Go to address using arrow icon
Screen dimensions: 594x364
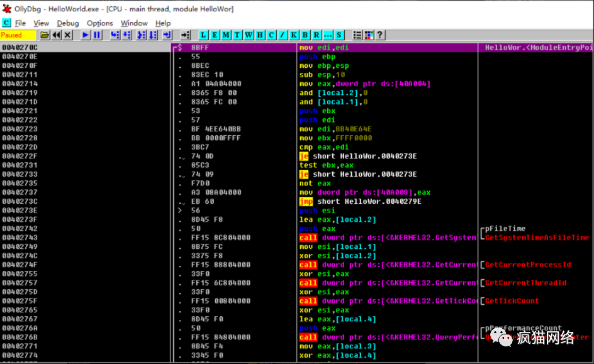pyautogui.click(x=185, y=35)
